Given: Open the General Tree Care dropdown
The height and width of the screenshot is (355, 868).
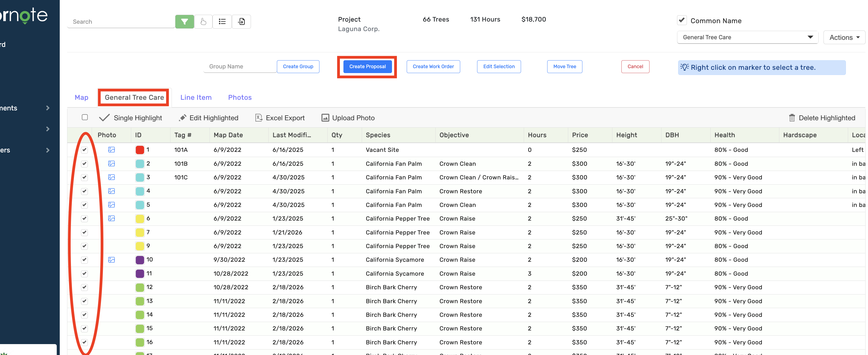Looking at the screenshot, I should coord(747,37).
